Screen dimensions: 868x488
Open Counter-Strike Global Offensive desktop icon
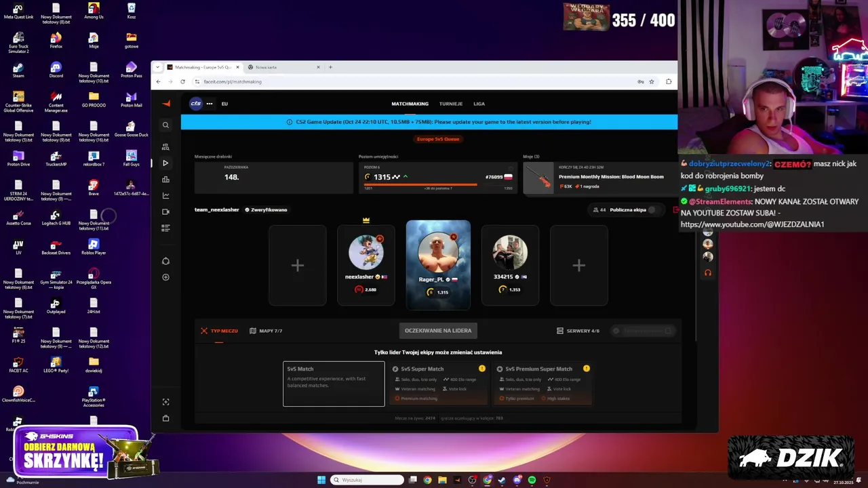coord(18,100)
